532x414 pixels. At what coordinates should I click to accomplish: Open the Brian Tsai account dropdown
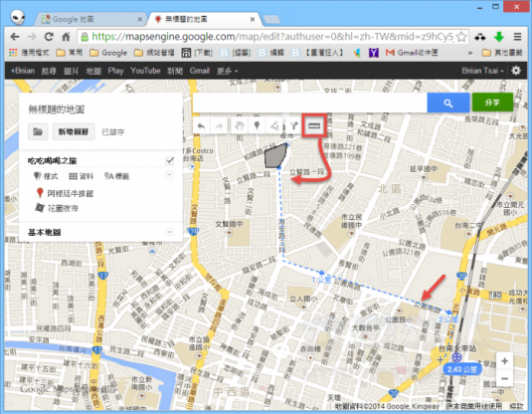tap(482, 71)
